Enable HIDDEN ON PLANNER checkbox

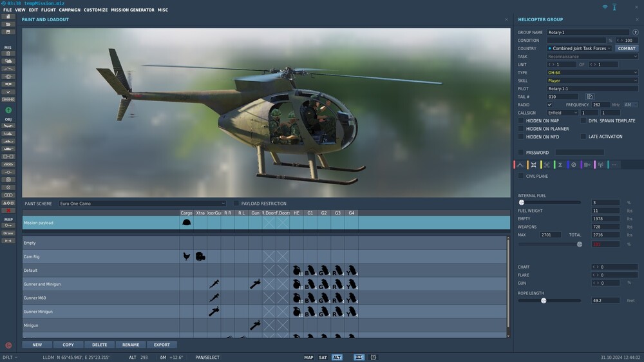click(521, 129)
